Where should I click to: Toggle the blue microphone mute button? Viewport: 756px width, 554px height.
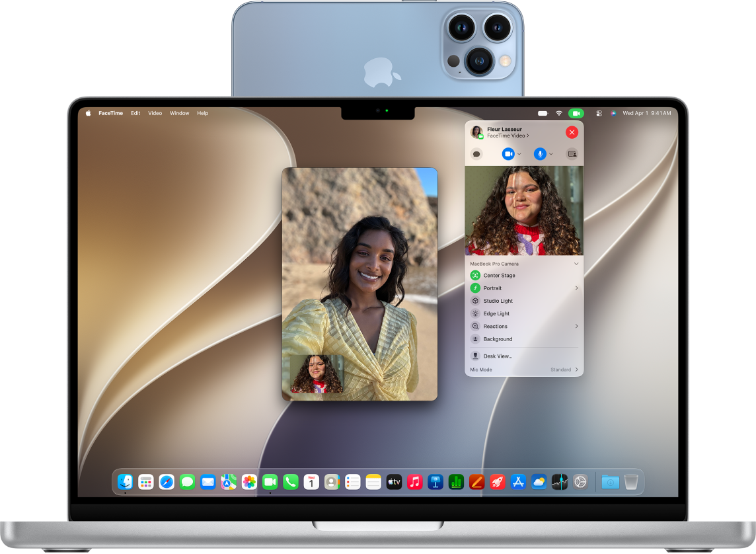[540, 154]
